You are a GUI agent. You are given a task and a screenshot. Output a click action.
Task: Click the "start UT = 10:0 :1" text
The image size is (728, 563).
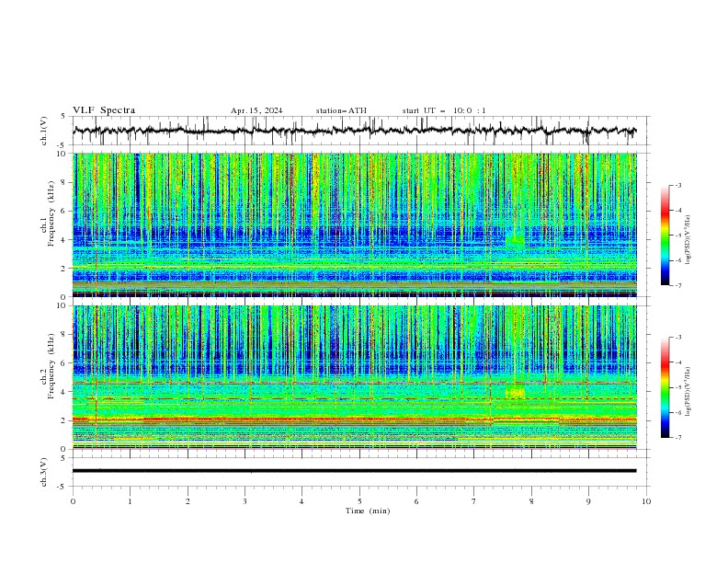pyautogui.click(x=444, y=110)
